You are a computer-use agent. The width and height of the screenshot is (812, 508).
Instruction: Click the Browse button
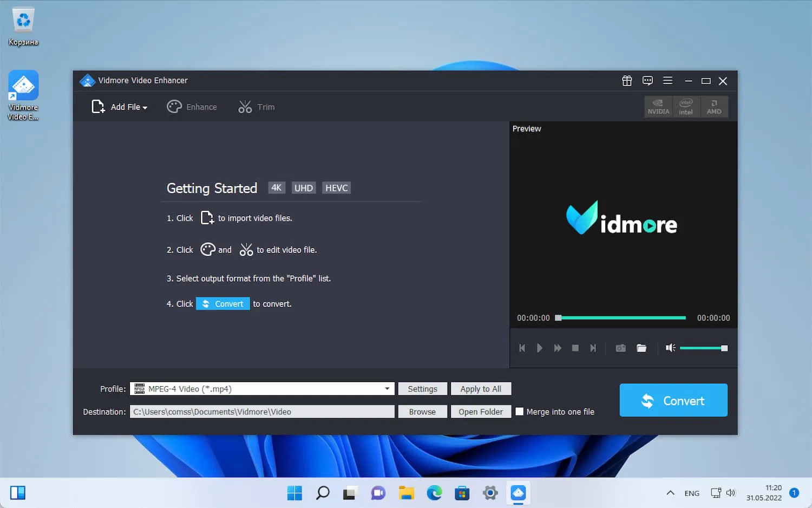(422, 412)
